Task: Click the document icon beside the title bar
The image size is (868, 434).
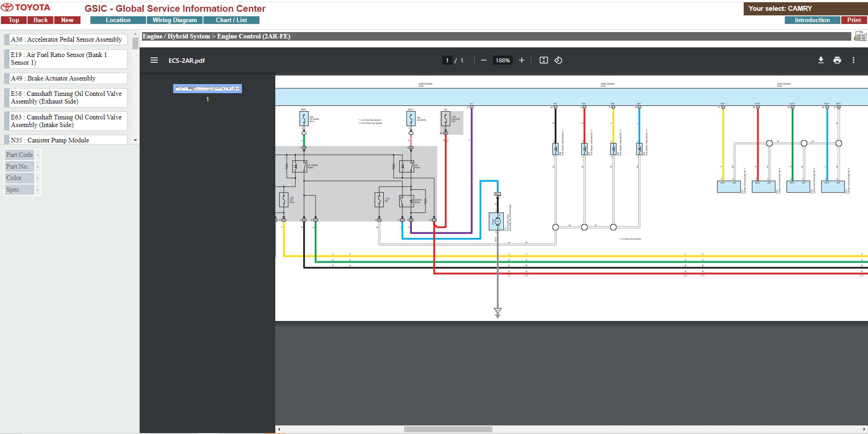Action: click(x=860, y=37)
